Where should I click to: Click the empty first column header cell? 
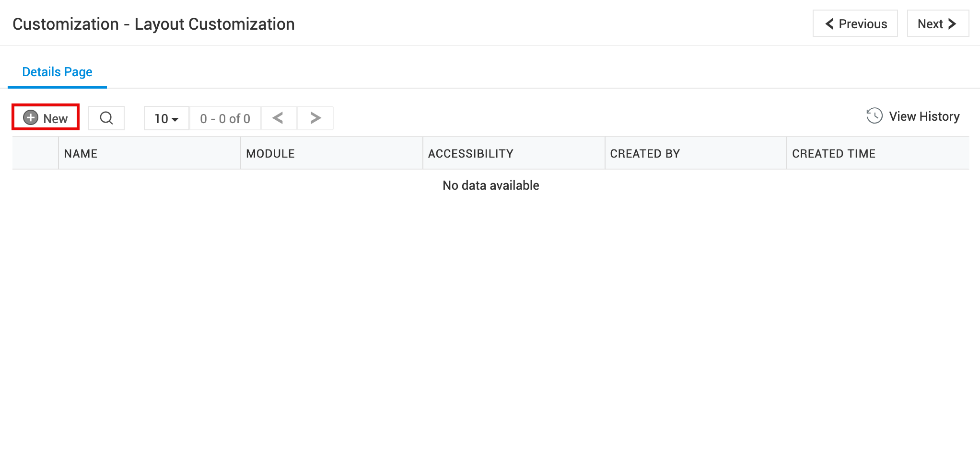(35, 153)
